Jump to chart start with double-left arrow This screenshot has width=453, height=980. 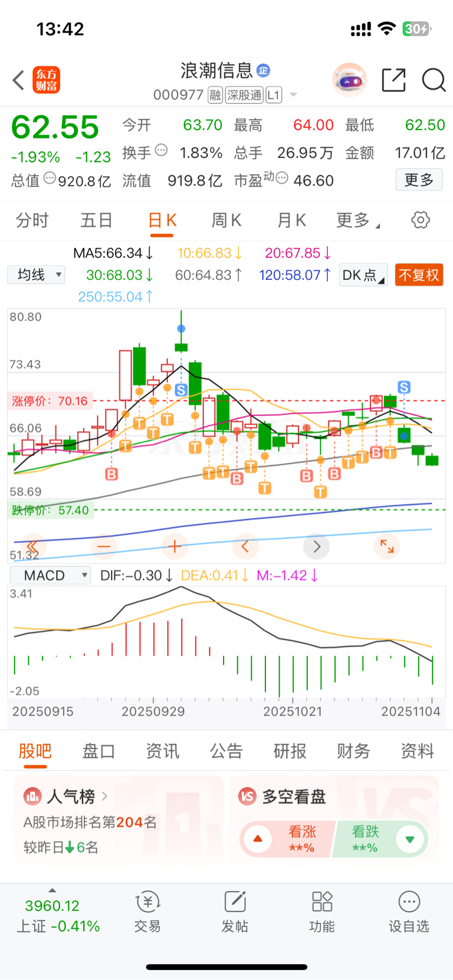tap(33, 546)
